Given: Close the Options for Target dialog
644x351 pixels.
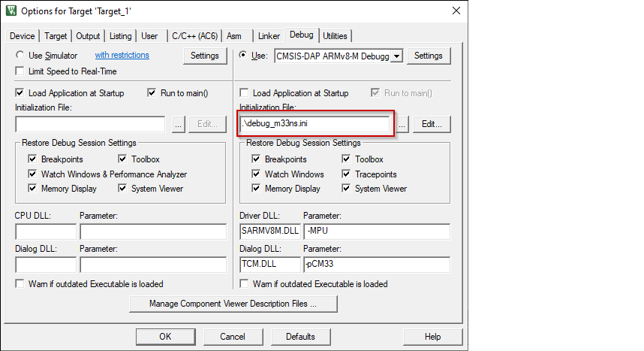Looking at the screenshot, I should tap(455, 11).
